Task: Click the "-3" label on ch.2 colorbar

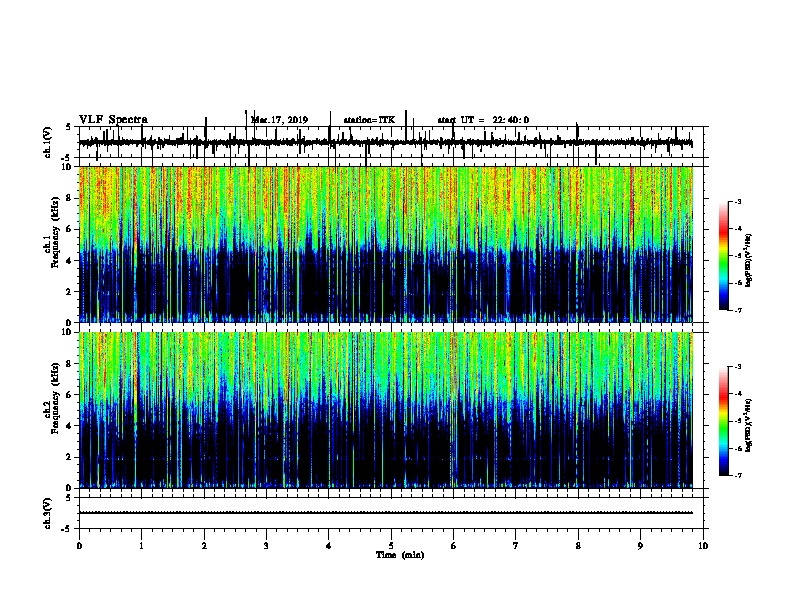Action: pos(737,367)
